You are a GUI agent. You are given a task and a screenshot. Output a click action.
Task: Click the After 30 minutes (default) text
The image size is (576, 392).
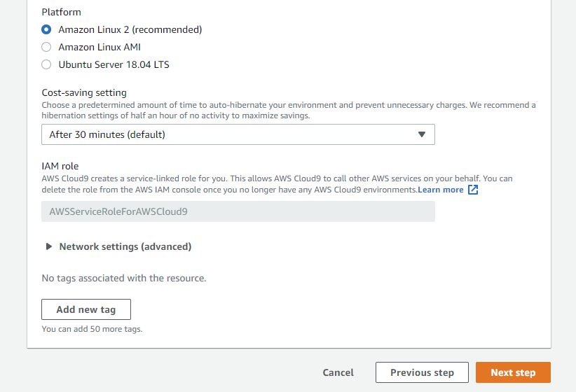tap(107, 134)
